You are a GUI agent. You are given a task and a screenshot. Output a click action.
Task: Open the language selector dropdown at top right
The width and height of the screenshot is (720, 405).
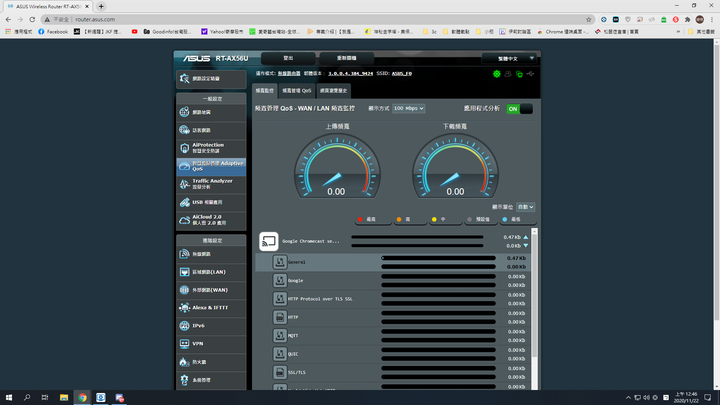point(509,58)
